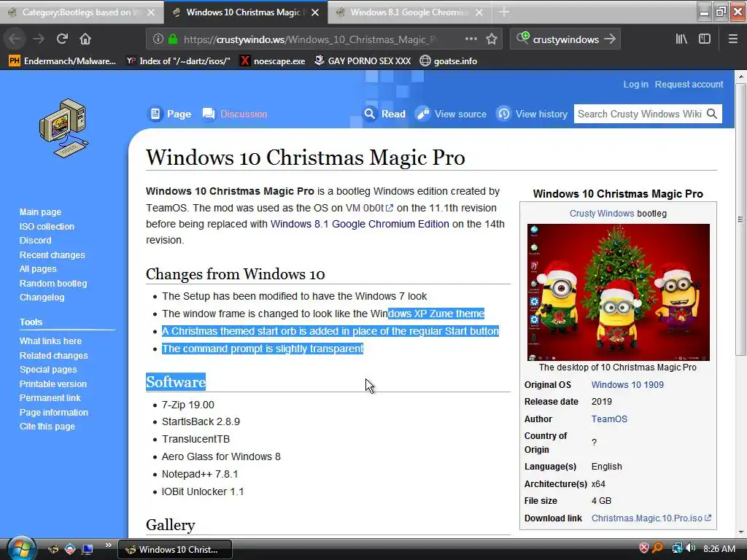Toggle the sidebar view icon

(705, 39)
